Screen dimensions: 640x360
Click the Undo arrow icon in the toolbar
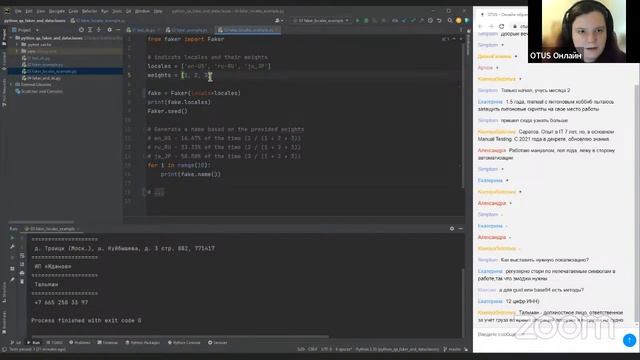(x=439, y=20)
